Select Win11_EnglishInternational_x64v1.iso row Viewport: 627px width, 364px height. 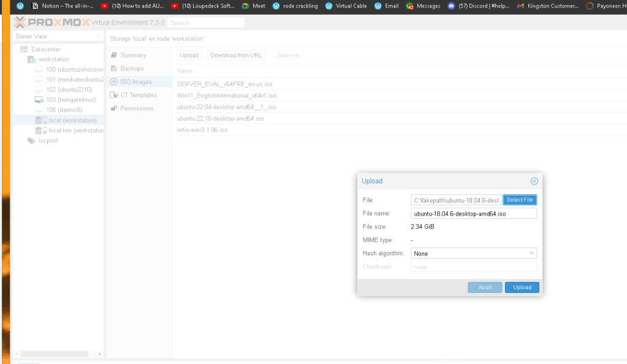pos(400,96)
